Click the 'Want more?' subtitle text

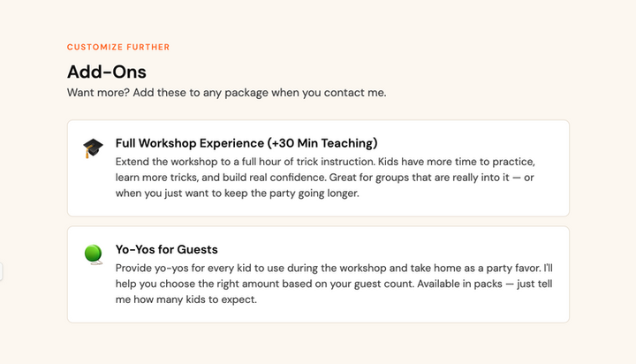point(226,93)
